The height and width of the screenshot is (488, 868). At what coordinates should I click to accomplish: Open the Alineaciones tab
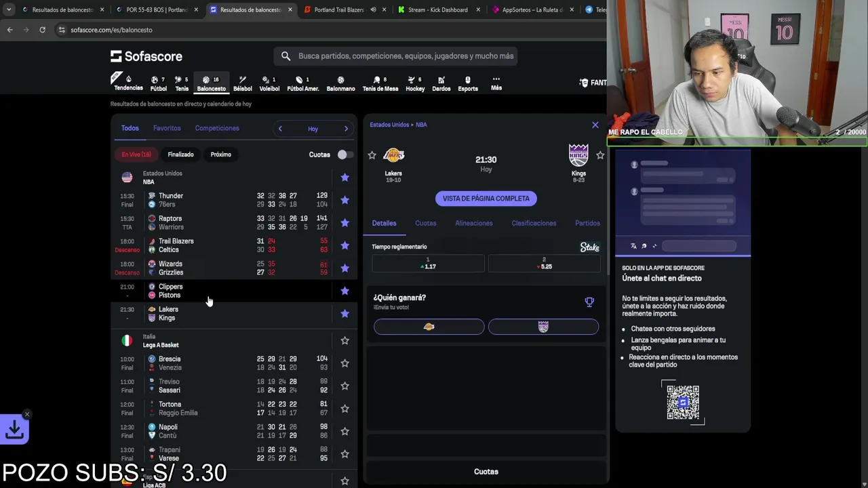[x=474, y=223]
